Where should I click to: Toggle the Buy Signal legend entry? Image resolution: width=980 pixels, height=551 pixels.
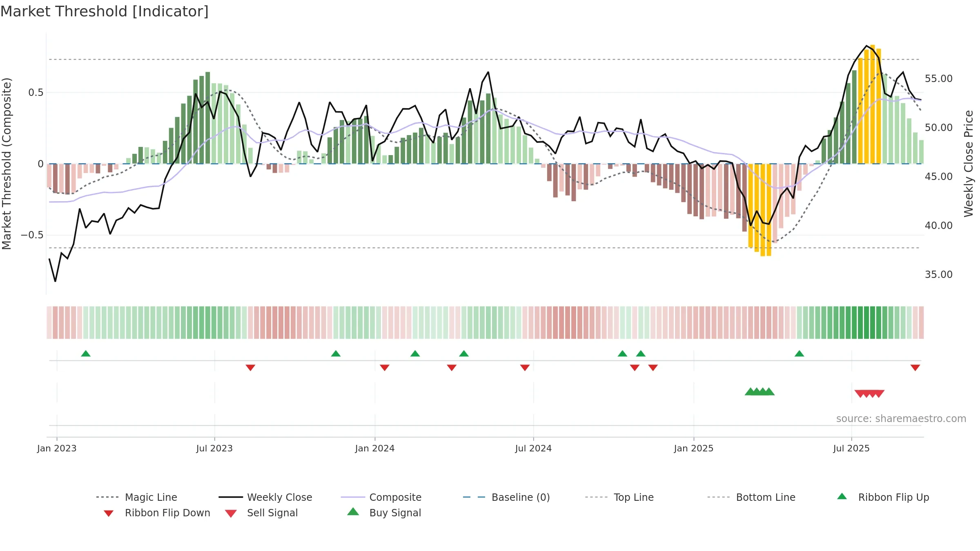[x=384, y=513]
